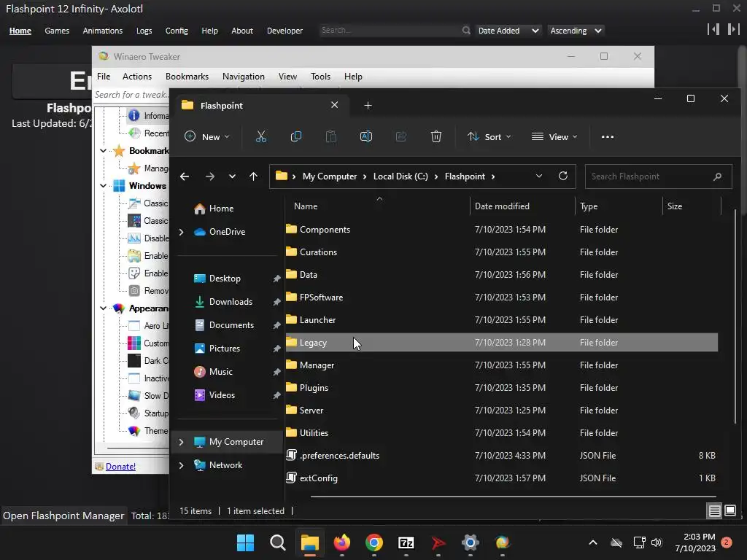
Task: Open Winaero Tweaker Bookmarks menu
Action: [187, 77]
